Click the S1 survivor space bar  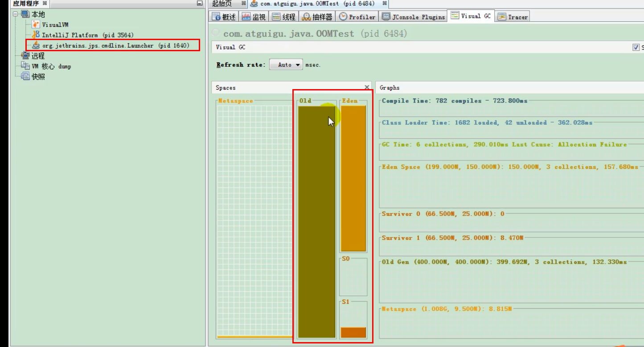[x=353, y=333]
